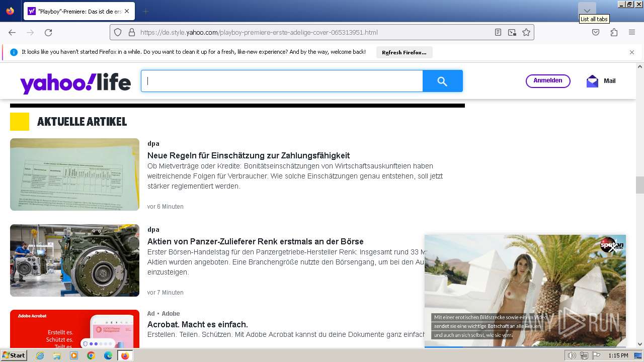Click the floating video player

tap(525, 291)
